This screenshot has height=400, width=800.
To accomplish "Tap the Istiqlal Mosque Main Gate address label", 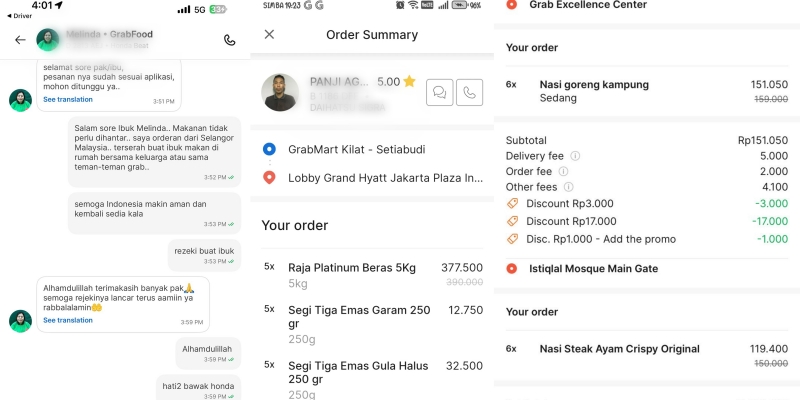I will pyautogui.click(x=593, y=268).
